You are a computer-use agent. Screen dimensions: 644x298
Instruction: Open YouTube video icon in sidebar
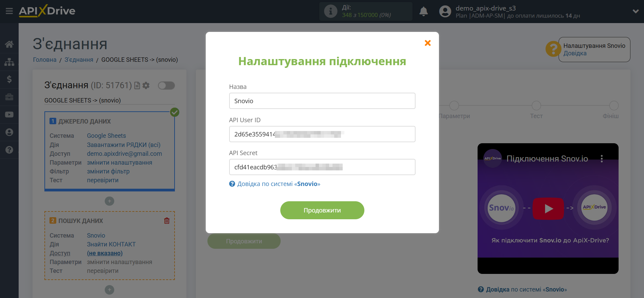(x=9, y=115)
